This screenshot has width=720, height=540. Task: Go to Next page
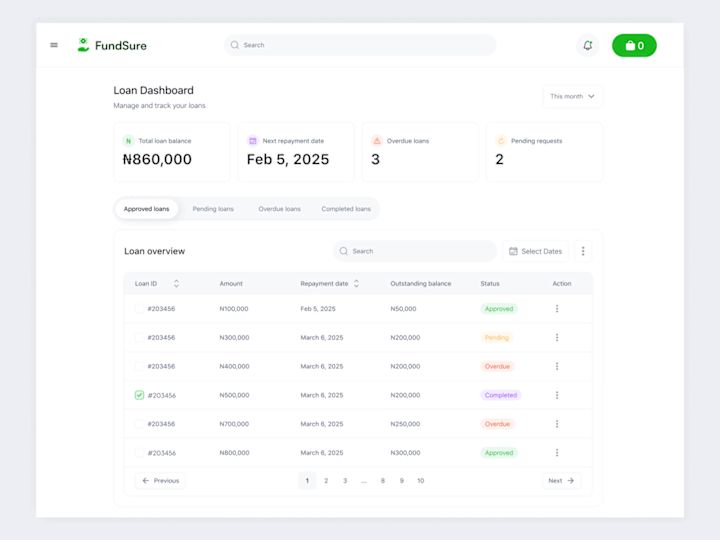click(561, 481)
